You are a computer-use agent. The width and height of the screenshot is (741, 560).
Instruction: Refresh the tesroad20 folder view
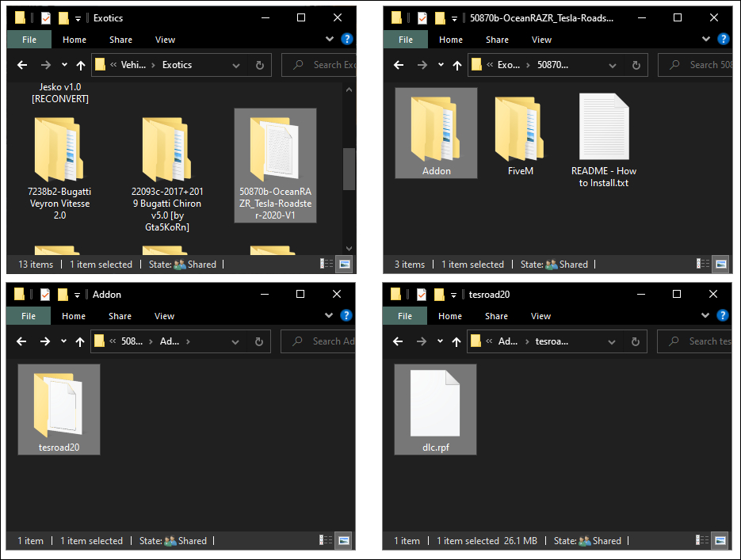pyautogui.click(x=635, y=341)
